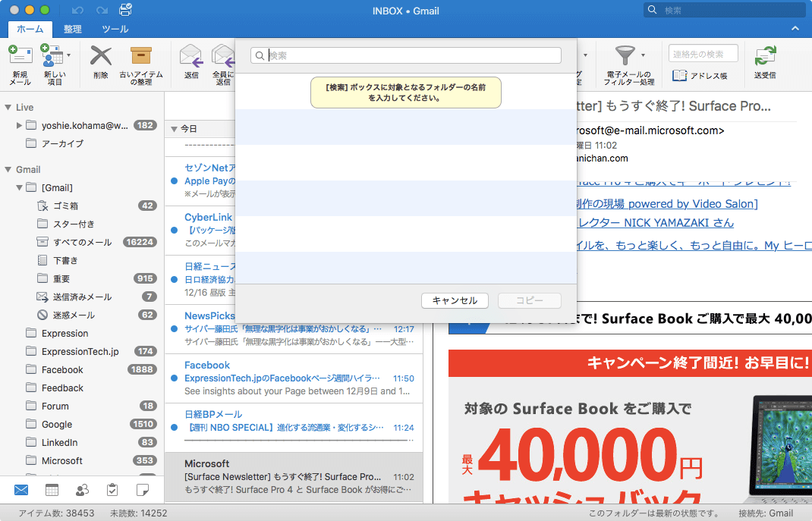Select the すべてのメール folder
This screenshot has height=521, width=812.
(x=83, y=242)
